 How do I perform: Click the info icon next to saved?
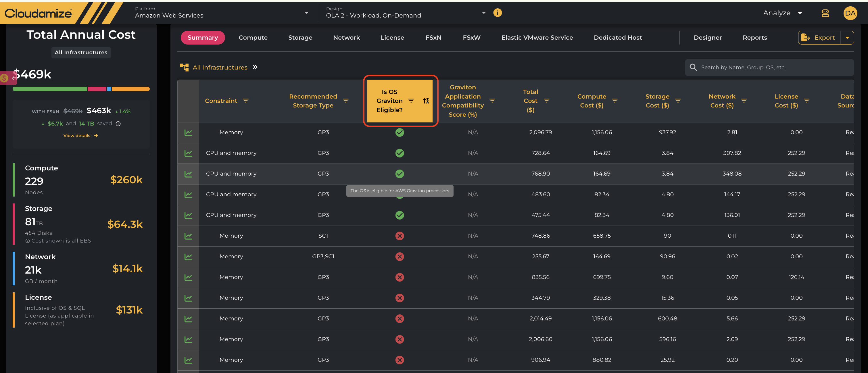[x=118, y=124]
